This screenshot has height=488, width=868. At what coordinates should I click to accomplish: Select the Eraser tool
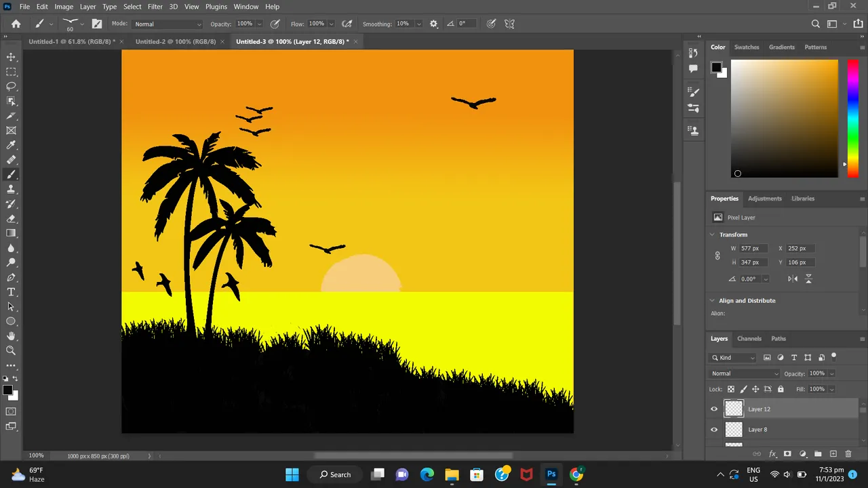[x=11, y=219]
